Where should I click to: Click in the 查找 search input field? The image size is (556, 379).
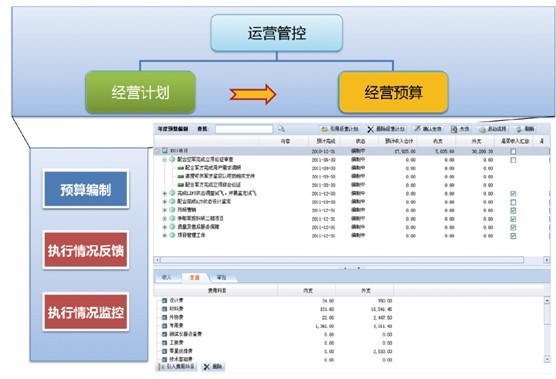[x=244, y=129]
